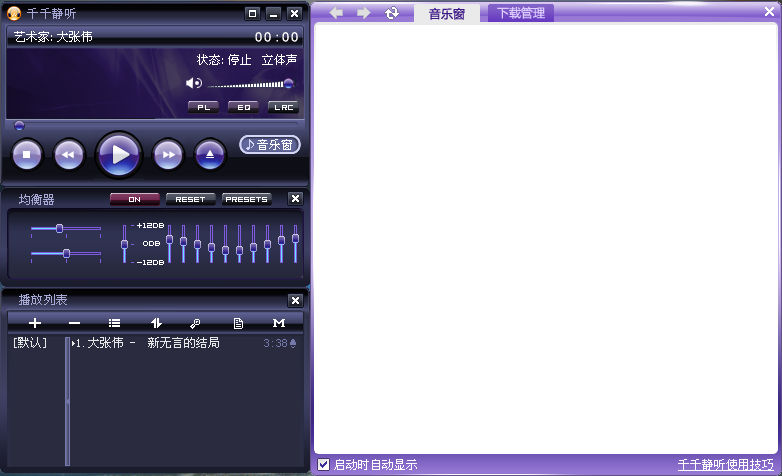Viewport: 782px width, 476px height.
Task: Close the music window panel
Action: [770, 11]
